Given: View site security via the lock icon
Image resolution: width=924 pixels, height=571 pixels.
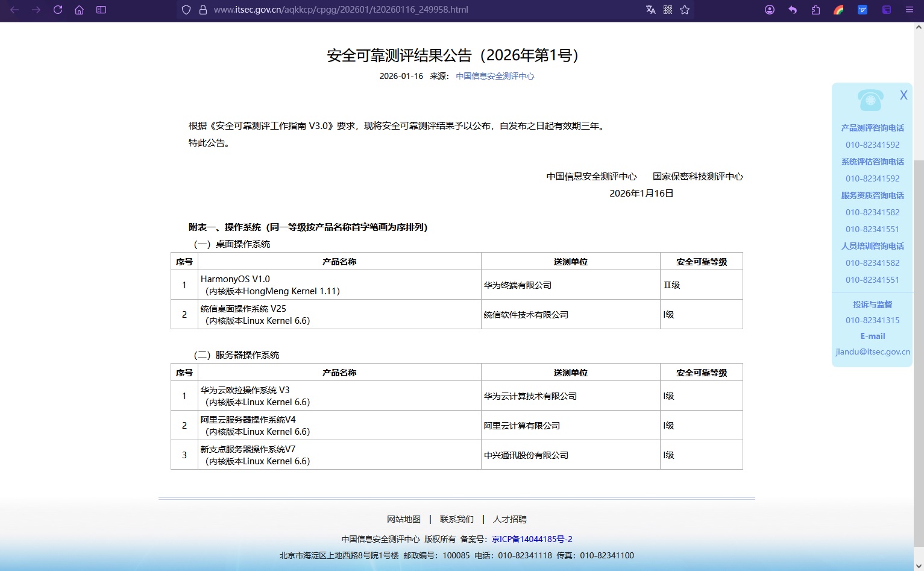Looking at the screenshot, I should click(203, 10).
